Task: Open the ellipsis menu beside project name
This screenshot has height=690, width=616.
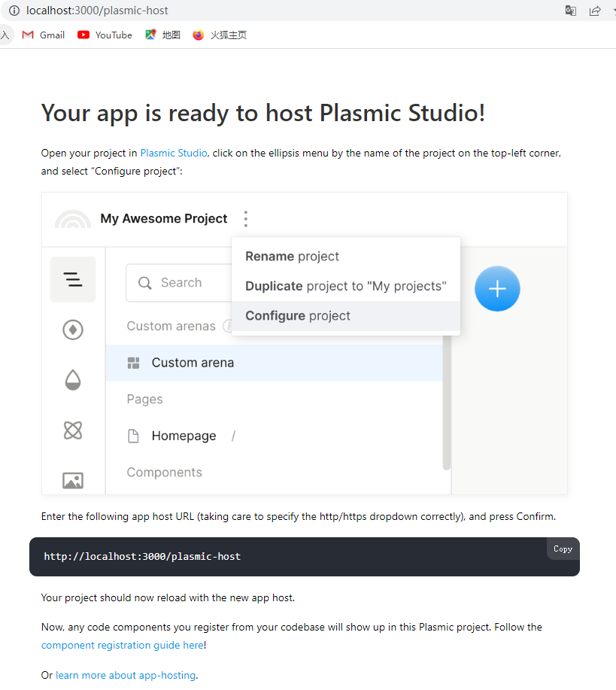Action: pos(245,219)
